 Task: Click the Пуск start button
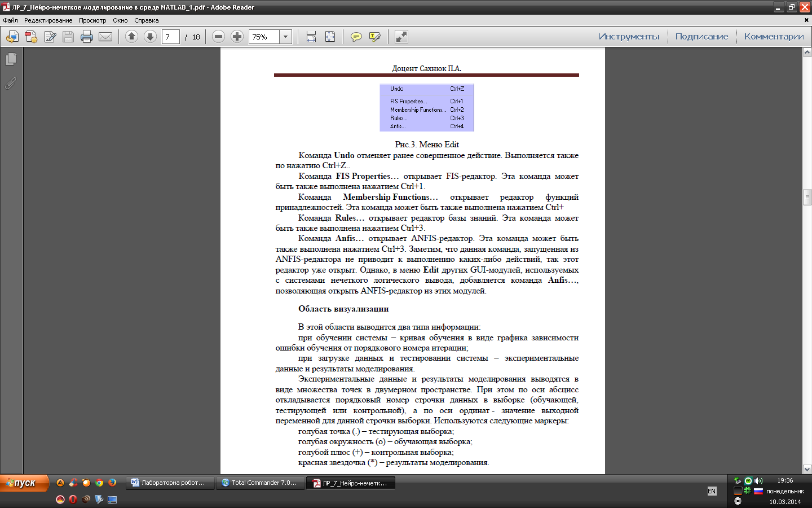pyautogui.click(x=24, y=483)
